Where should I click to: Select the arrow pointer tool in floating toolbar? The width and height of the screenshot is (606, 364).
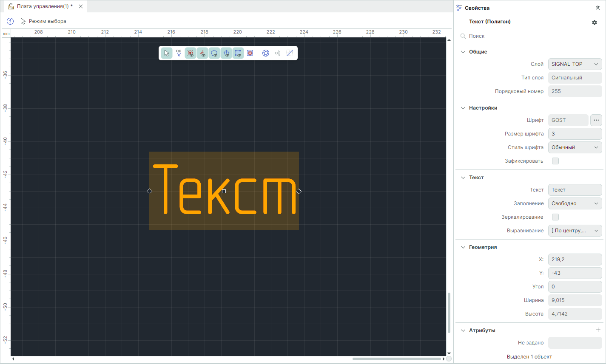click(167, 53)
